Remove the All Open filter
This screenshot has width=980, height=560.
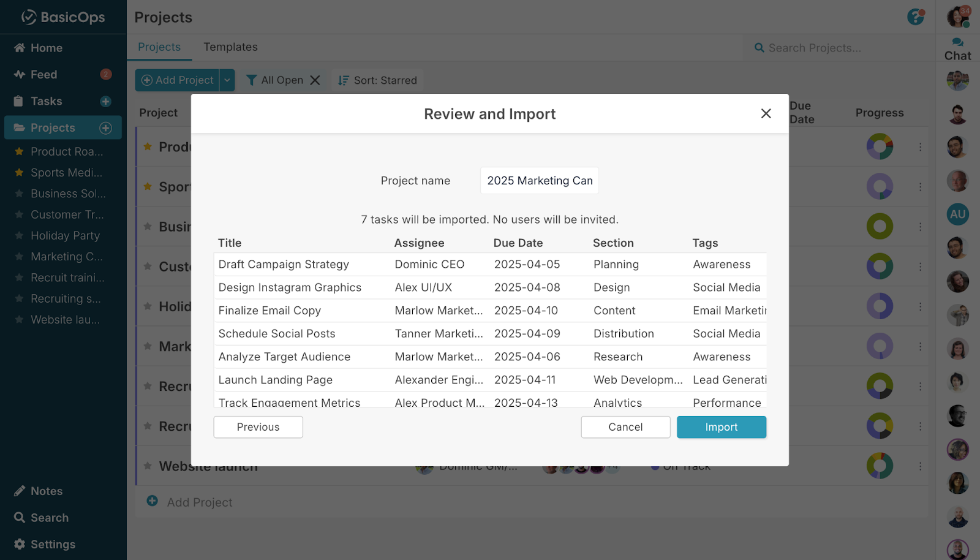pos(315,80)
